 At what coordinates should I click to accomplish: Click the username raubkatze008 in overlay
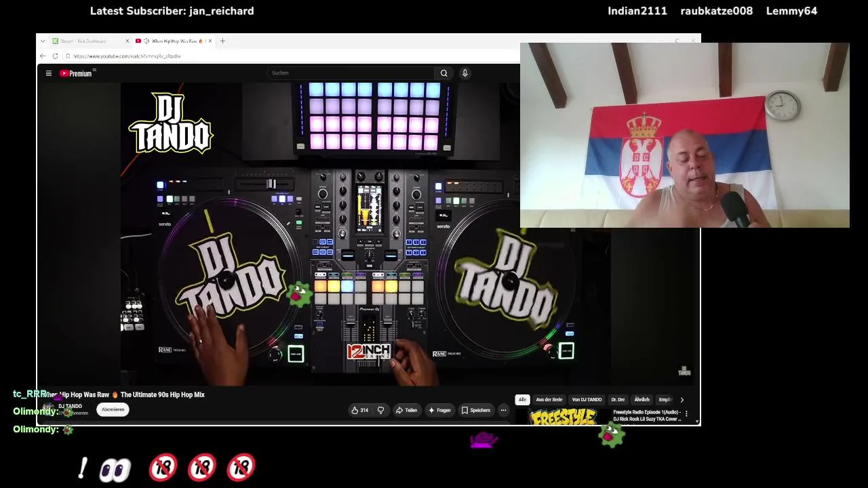click(x=717, y=11)
